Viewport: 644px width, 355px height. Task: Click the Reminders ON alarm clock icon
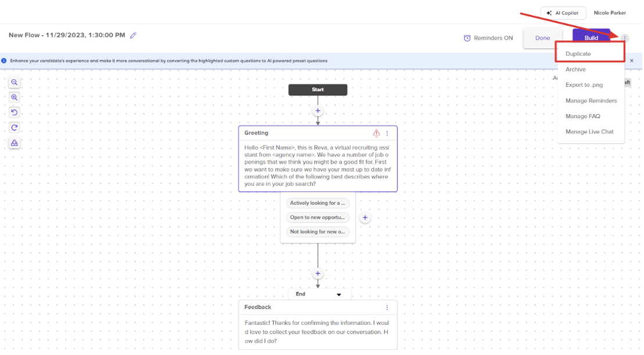coord(467,38)
